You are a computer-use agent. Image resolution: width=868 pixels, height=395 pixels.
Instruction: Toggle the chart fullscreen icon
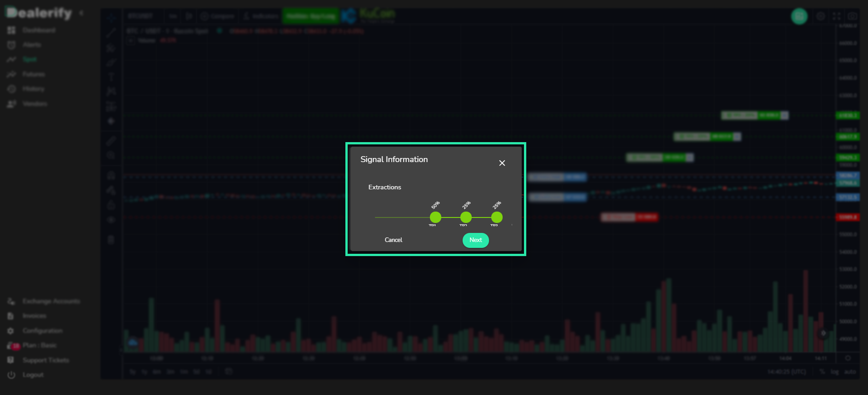click(837, 16)
